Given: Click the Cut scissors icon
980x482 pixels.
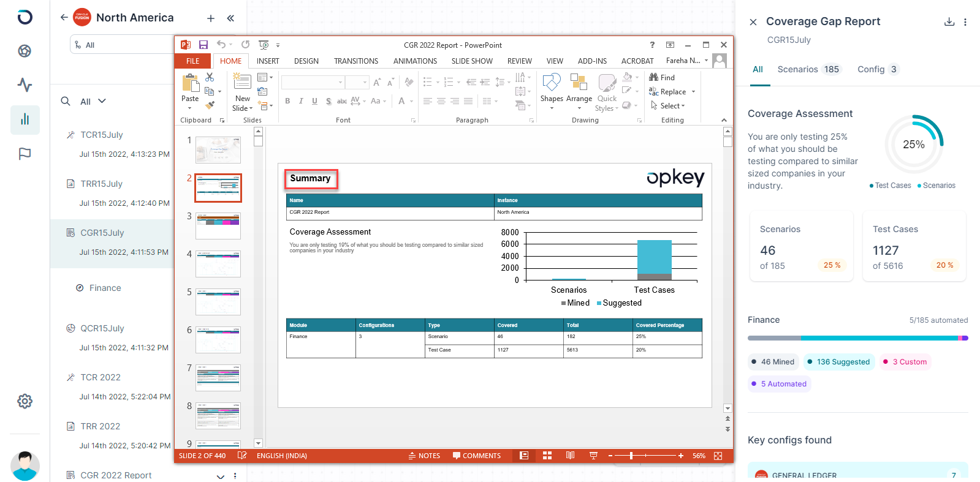Looking at the screenshot, I should pos(210,77).
